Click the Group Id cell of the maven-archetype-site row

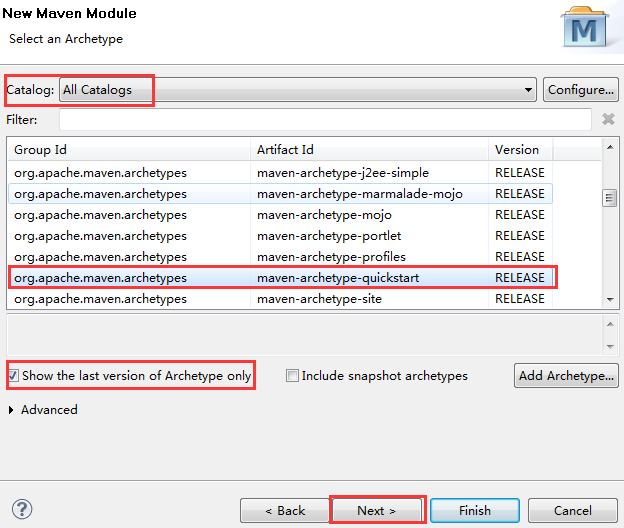(129, 299)
